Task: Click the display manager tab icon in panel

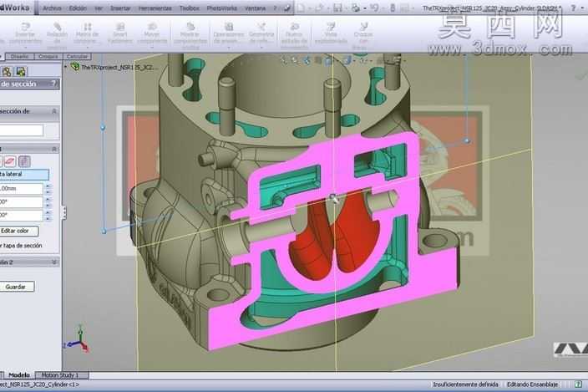Action: pyautogui.click(x=21, y=71)
